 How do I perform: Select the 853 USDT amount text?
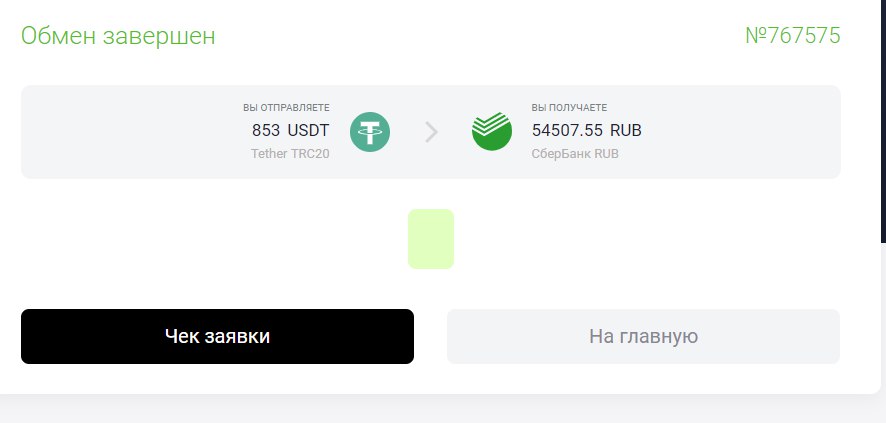coord(290,130)
